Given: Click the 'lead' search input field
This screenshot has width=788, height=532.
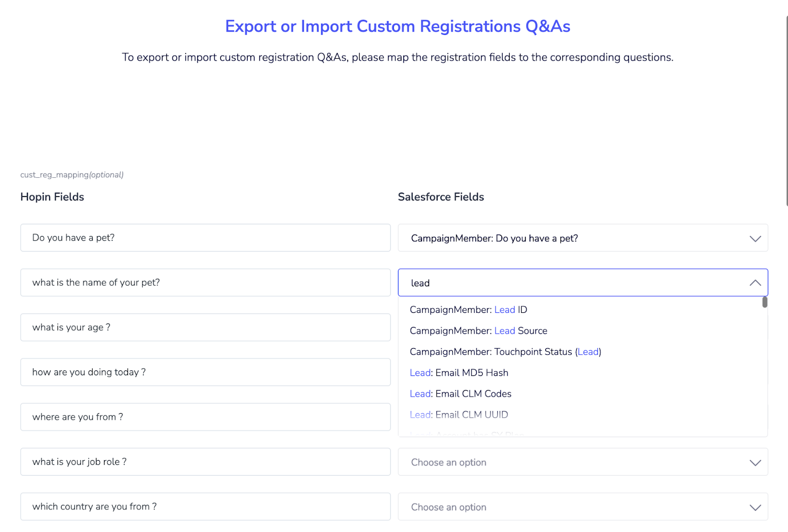Looking at the screenshot, I should pos(566,283).
